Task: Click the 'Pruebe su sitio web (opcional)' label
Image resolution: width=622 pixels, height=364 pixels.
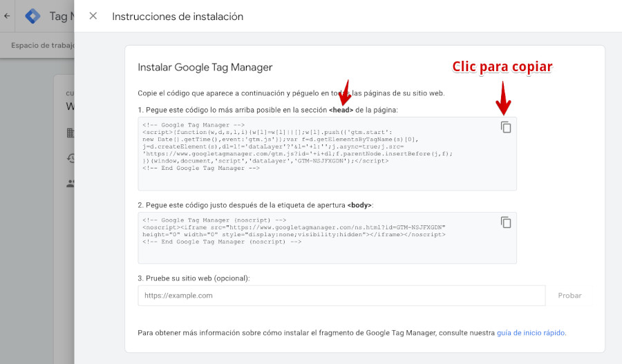Action: 194,278
